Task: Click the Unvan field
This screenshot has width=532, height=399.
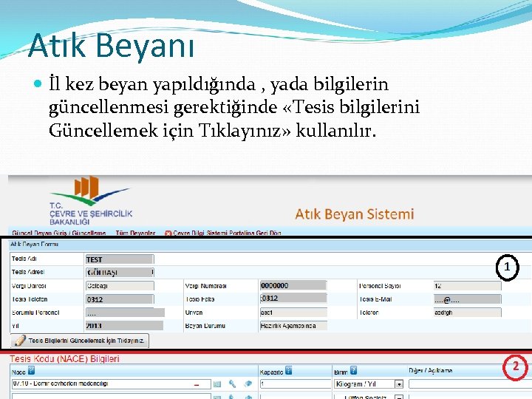Action: pyautogui.click(x=293, y=313)
